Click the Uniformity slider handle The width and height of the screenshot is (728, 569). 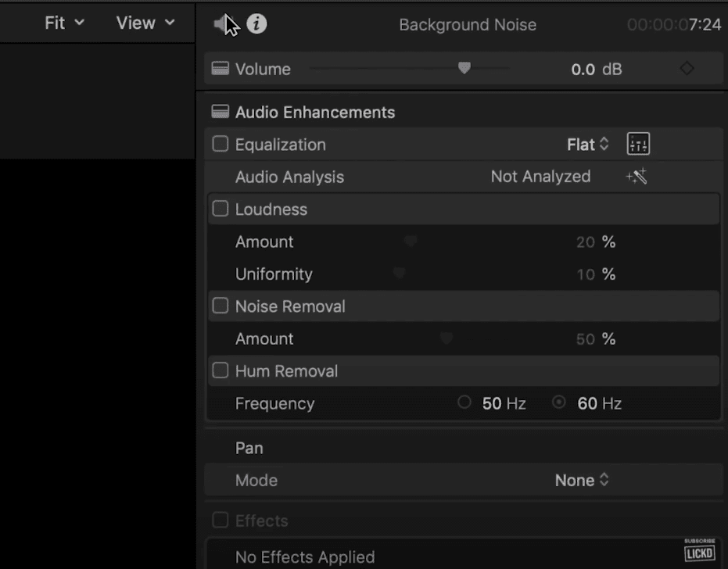click(x=400, y=273)
